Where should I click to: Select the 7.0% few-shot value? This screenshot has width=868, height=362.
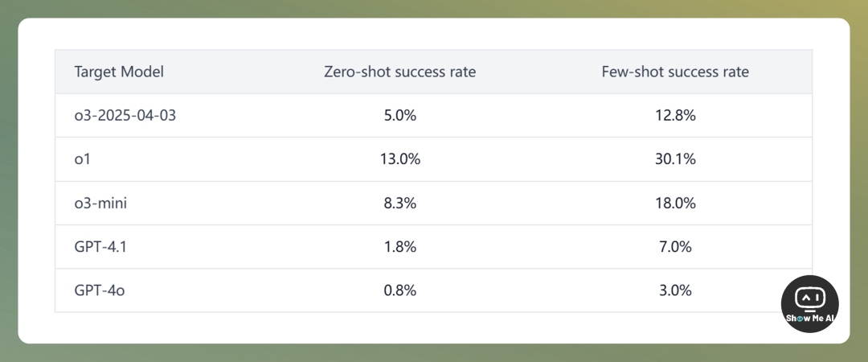pos(675,247)
